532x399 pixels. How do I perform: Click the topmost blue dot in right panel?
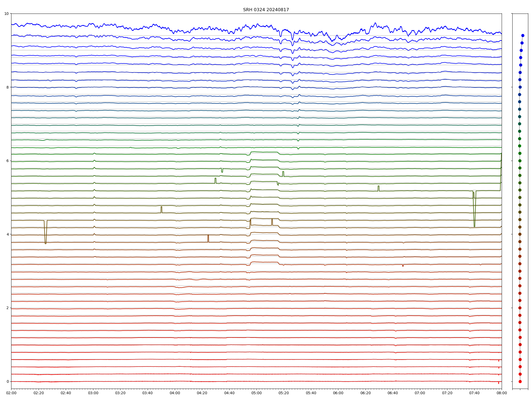click(523, 35)
